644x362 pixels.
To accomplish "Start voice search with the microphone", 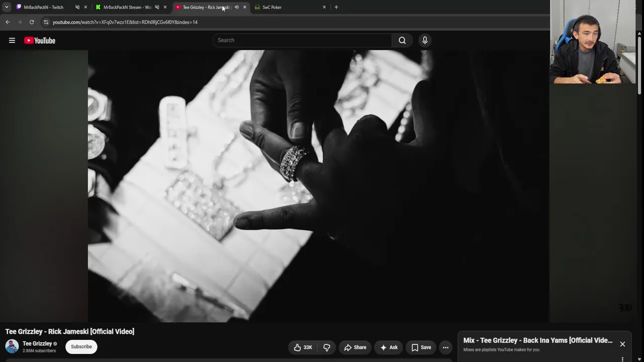I will pos(425,40).
